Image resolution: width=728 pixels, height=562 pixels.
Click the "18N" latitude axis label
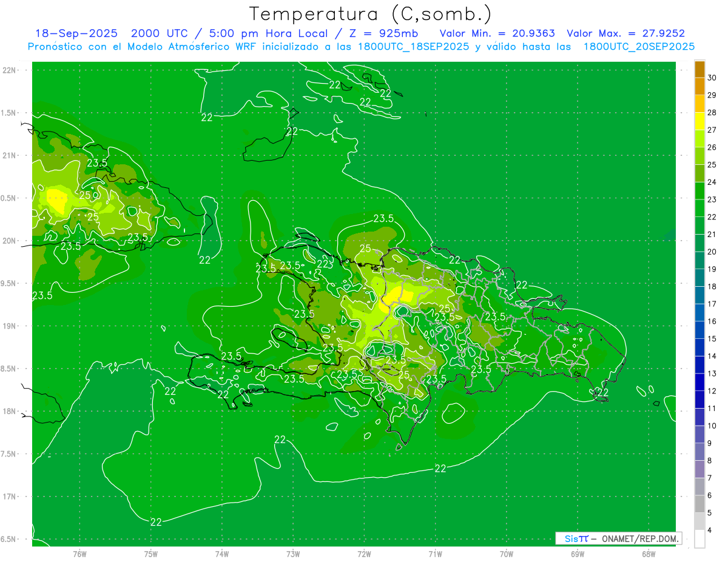tap(10, 411)
